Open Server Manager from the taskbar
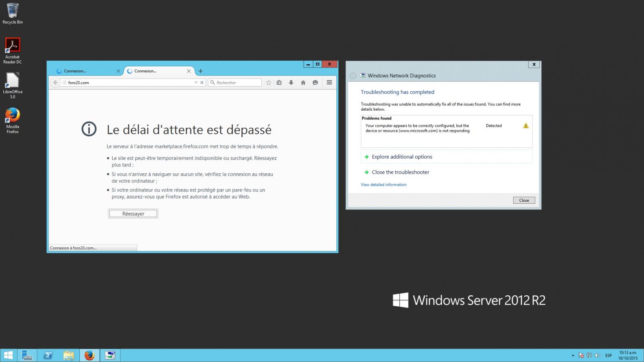 coord(27,355)
